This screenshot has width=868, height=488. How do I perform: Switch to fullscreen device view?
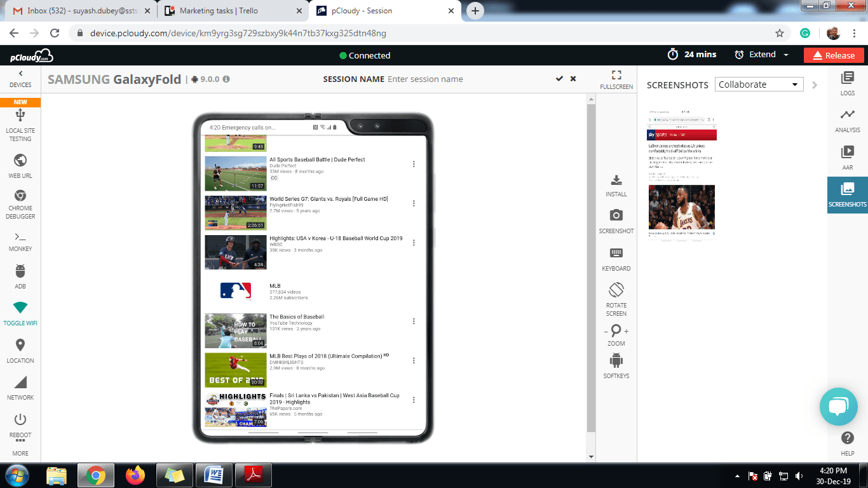coord(616,79)
